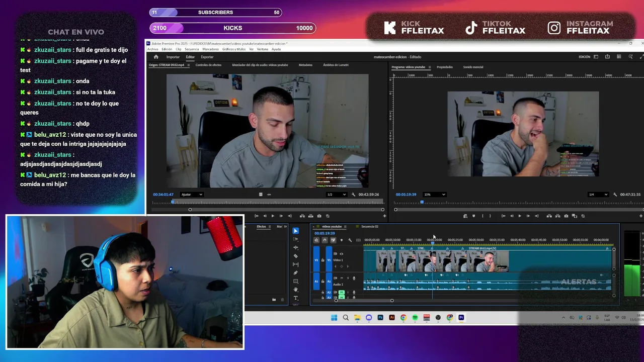Image resolution: width=644 pixels, height=362 pixels.
Task: Click new bin folder icon in Effects panel
Action: (274, 300)
